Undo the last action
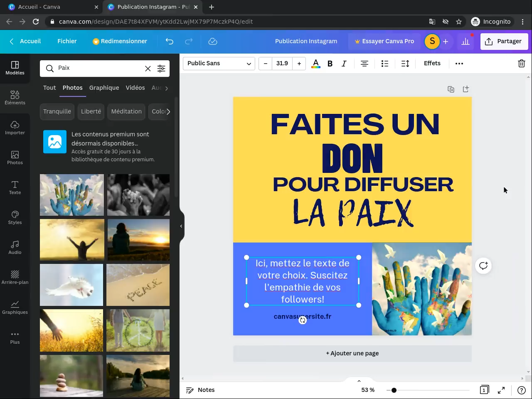 point(169,41)
